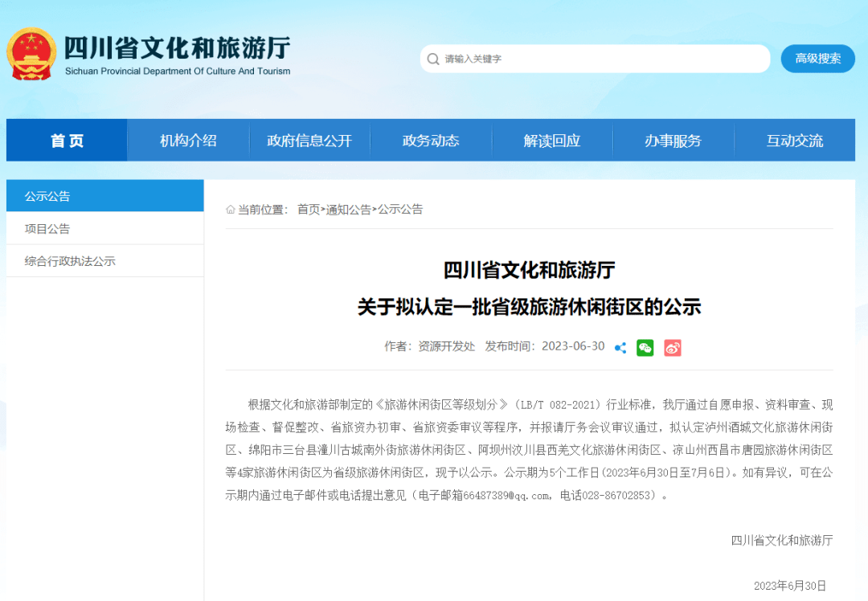
Task: Go to 政府信息公开 section
Action: (x=309, y=141)
